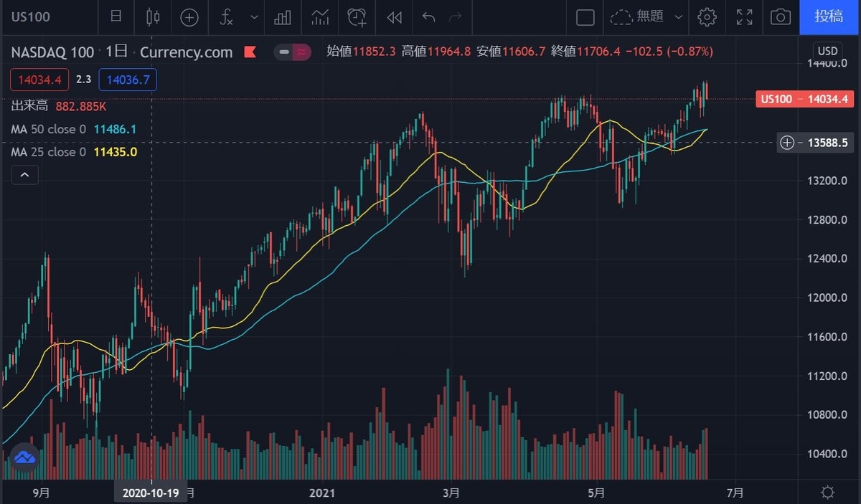Click the blue buy price 14036.7 button
This screenshot has height=504, width=861.
[128, 80]
